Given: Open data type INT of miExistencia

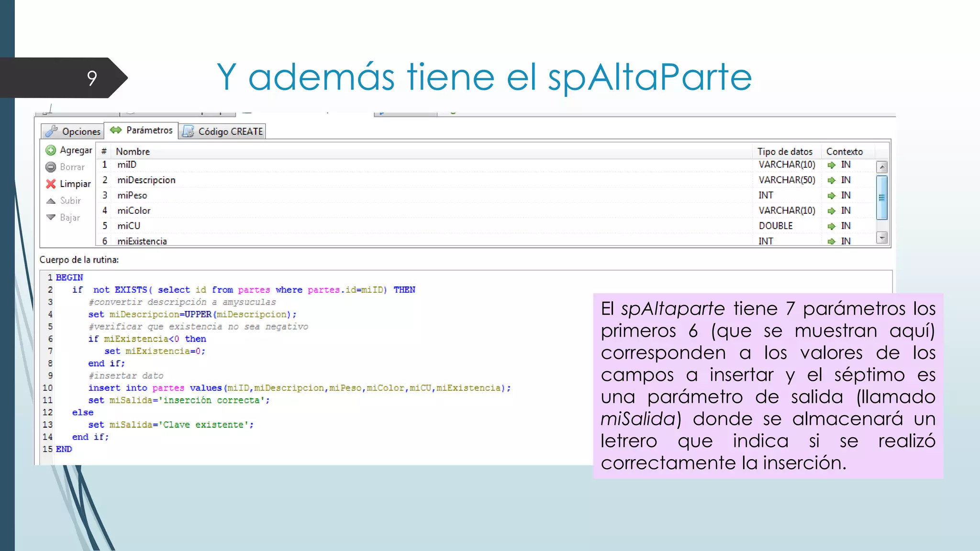Looking at the screenshot, I should 766,241.
